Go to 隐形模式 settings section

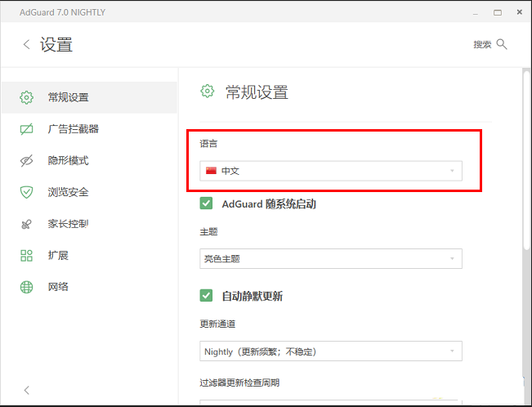[x=68, y=161]
